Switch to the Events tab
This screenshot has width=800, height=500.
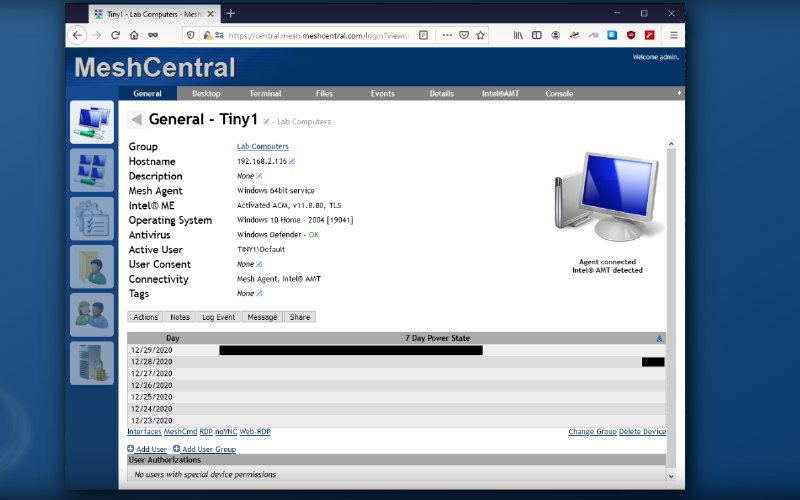click(x=383, y=93)
